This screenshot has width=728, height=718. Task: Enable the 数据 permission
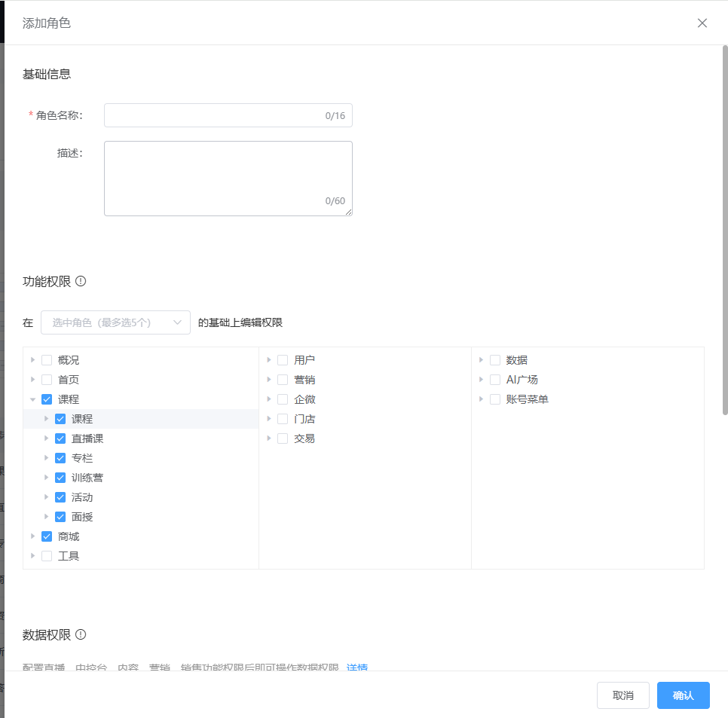[x=495, y=359]
